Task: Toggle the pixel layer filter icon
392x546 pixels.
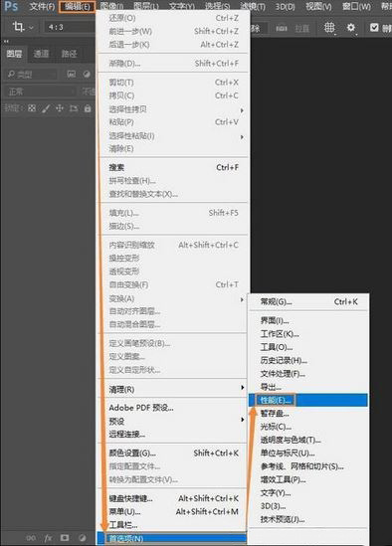Action: click(x=72, y=75)
